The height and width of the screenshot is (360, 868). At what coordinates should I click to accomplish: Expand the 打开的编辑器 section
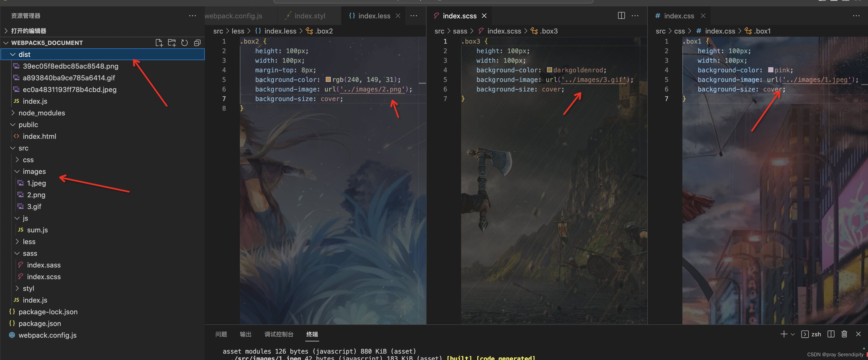pos(28,31)
